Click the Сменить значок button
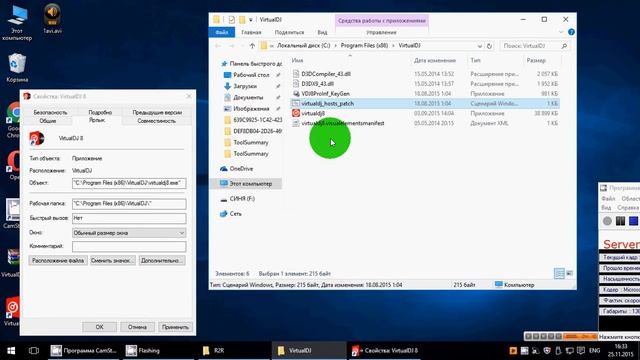Viewport: 640px width, 360px height. click(113, 260)
